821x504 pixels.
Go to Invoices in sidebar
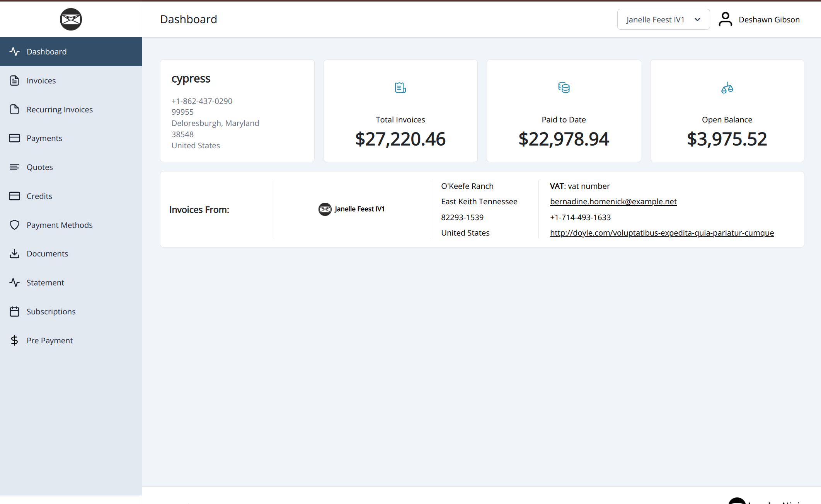pos(71,81)
